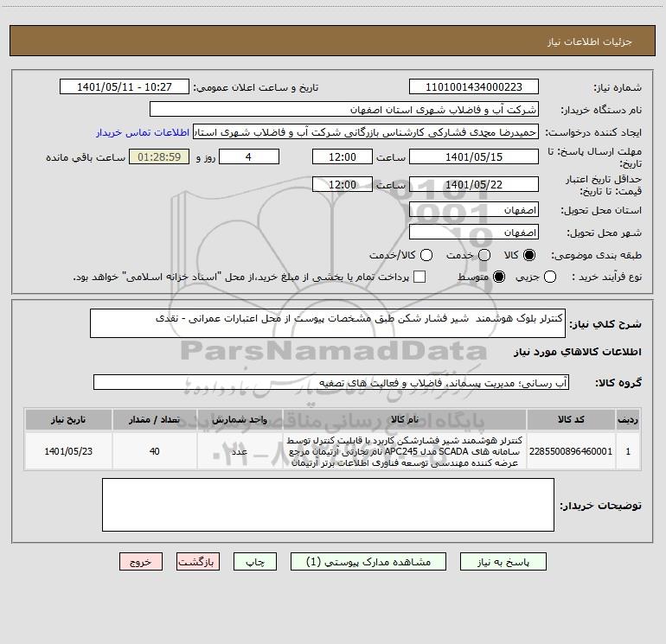Tick the اسناد خزانه اسلامی payment checkbox
Screen dimensions: 666x644
pyautogui.click(x=419, y=277)
